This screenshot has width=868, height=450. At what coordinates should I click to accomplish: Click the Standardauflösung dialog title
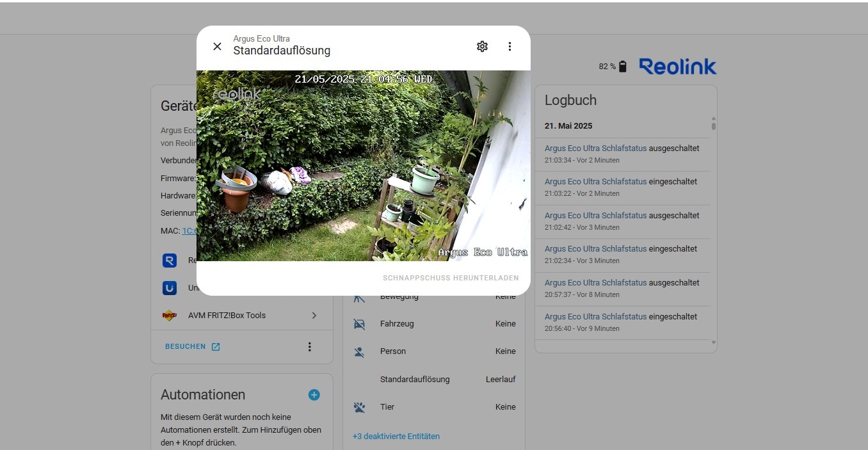pos(282,51)
